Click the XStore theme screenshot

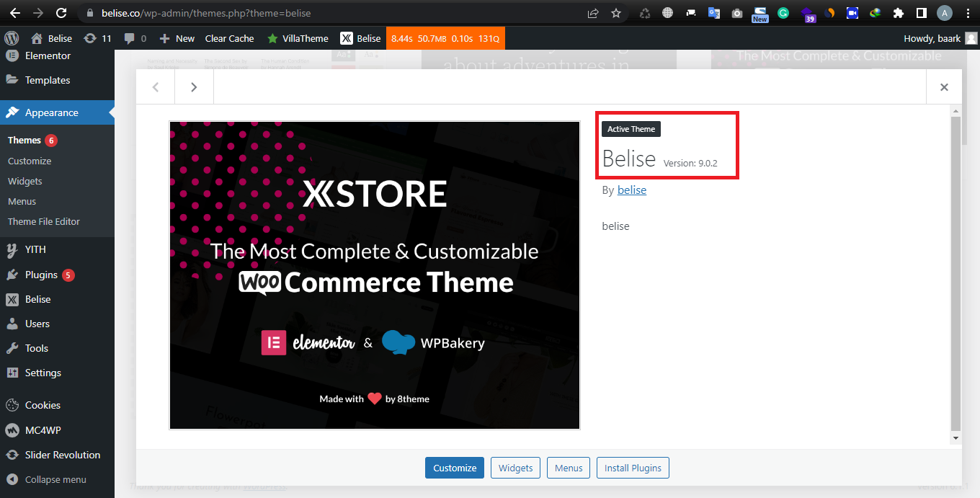tap(375, 275)
